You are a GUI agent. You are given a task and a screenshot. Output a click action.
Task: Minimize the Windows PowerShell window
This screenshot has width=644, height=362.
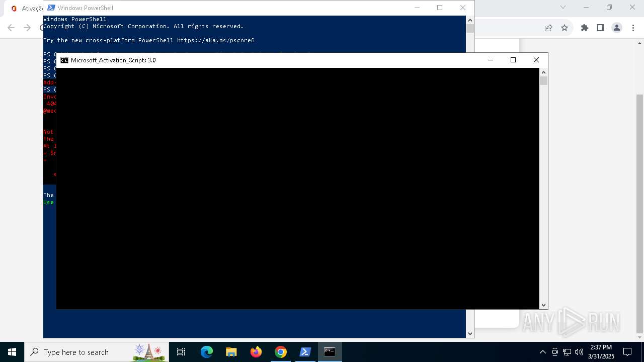point(417,8)
